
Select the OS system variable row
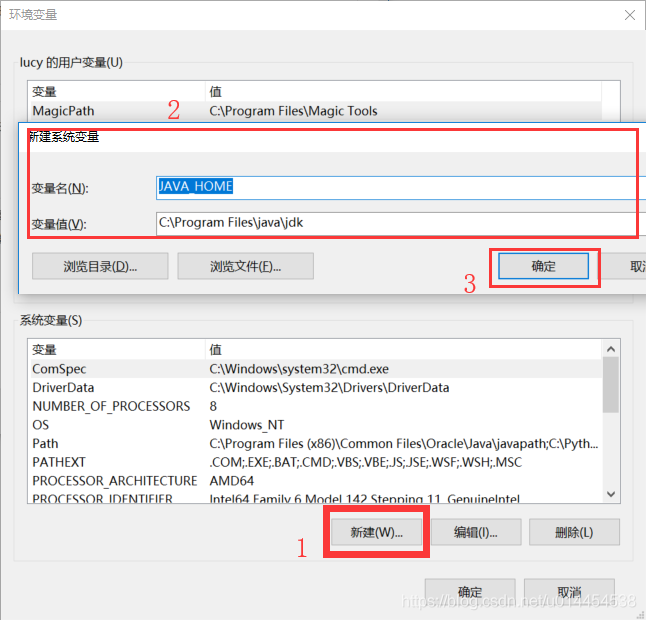(316, 425)
